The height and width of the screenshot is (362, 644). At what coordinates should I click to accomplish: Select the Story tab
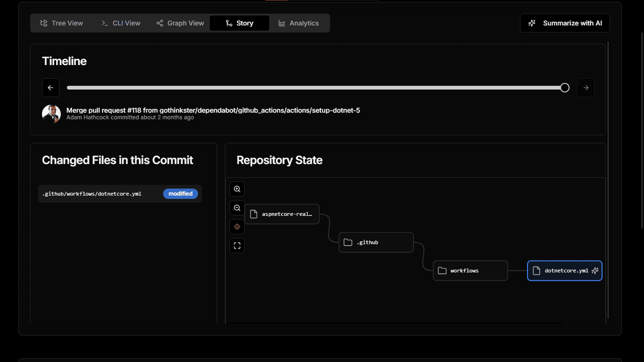pos(239,23)
